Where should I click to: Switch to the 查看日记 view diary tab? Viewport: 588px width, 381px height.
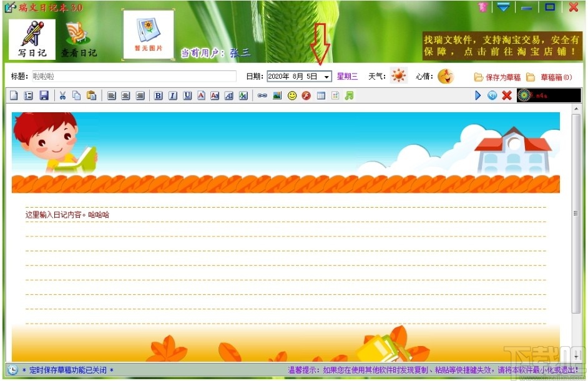click(79, 40)
